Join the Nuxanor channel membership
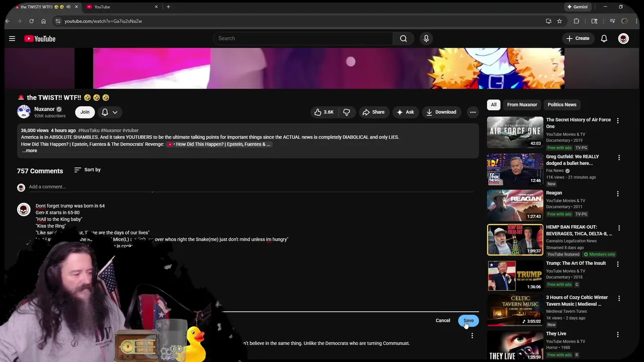Screen dimensions: 644x362 tap(85, 112)
